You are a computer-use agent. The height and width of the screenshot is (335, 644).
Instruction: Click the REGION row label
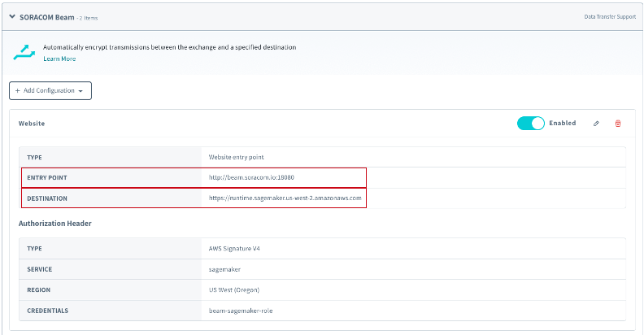38,289
